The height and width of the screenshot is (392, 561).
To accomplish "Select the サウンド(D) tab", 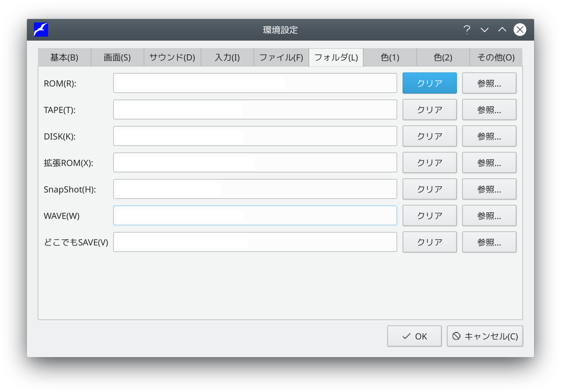I will click(x=172, y=57).
